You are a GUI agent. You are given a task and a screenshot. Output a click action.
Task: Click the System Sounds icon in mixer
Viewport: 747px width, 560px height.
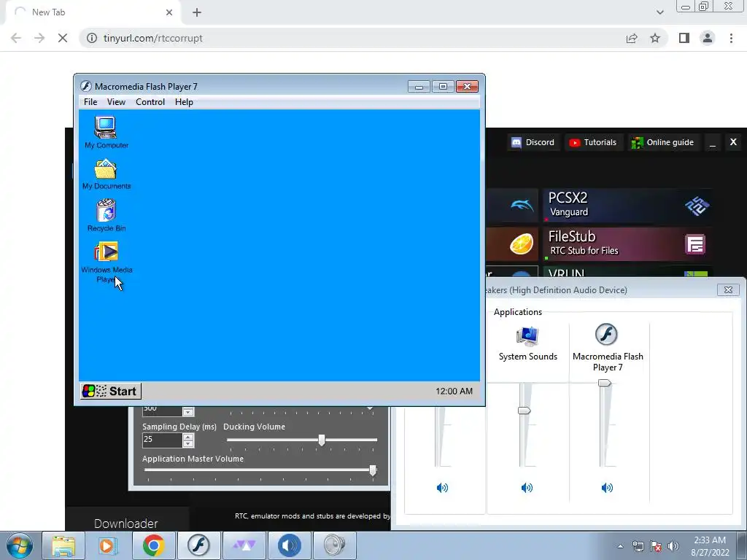527,335
